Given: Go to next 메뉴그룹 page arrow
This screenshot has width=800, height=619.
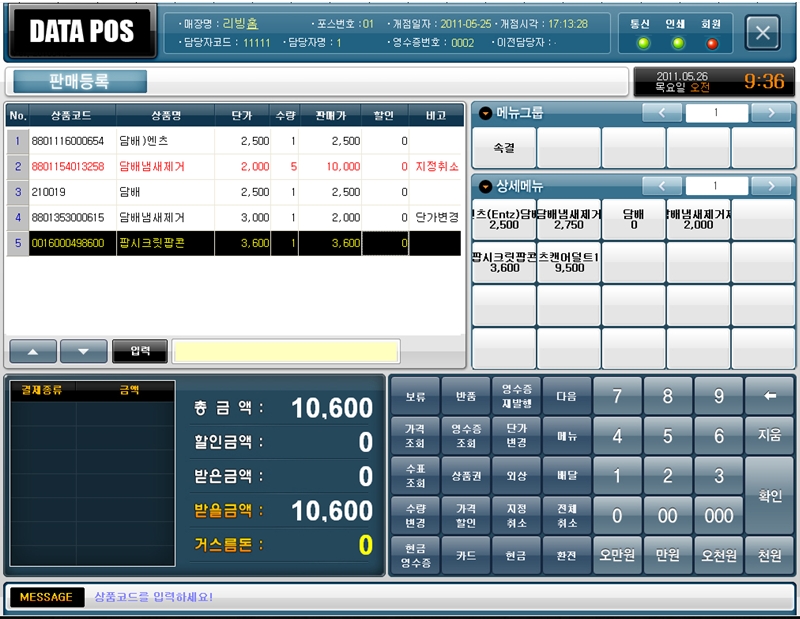Looking at the screenshot, I should 771,113.
